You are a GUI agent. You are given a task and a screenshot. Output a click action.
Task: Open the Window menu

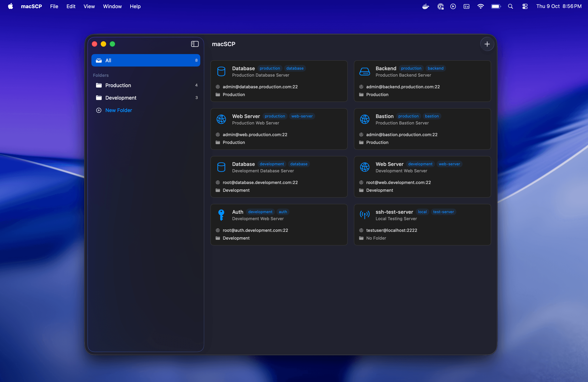(x=112, y=6)
